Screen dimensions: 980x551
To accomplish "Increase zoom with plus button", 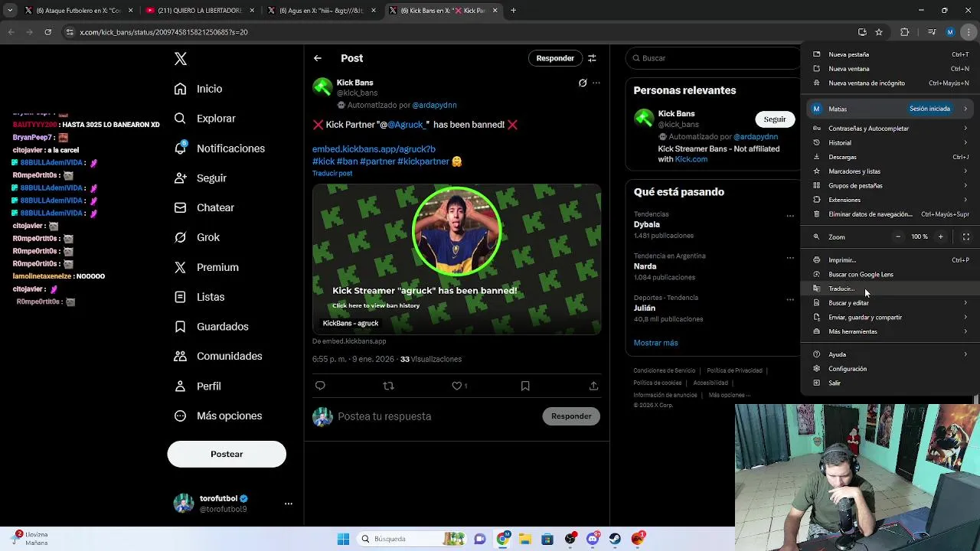I will click(941, 237).
